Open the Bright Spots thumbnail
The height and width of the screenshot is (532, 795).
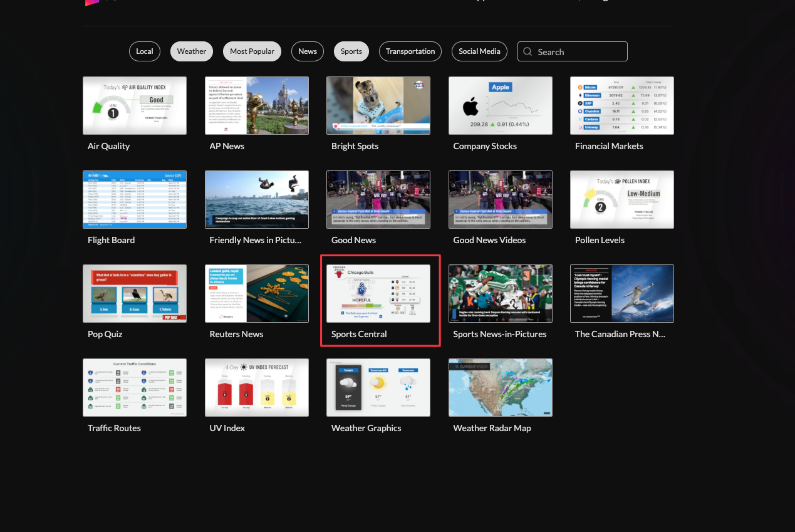[378, 105]
